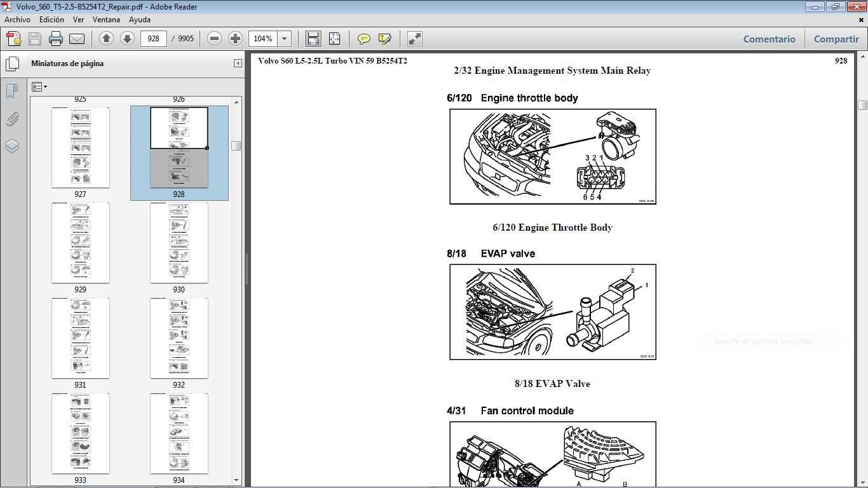Click thumbnails panel scroll up arrow
The width and height of the screenshot is (868, 488).
(x=236, y=102)
